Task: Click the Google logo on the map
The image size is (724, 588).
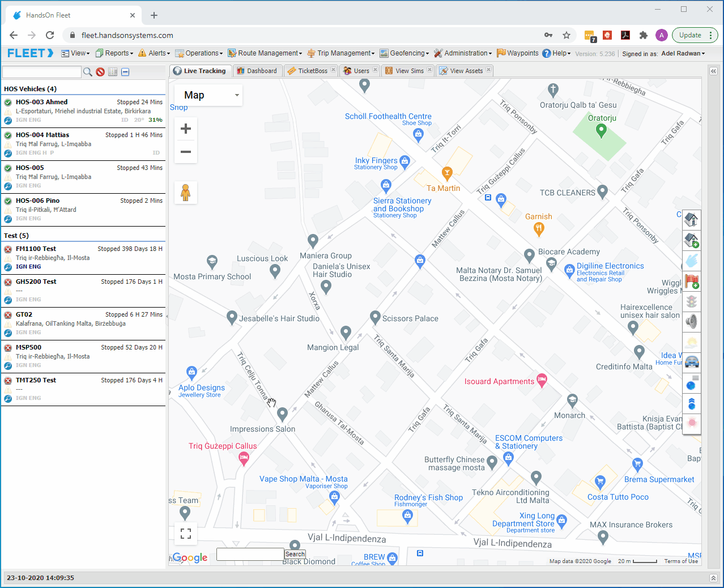Action: pos(190,557)
